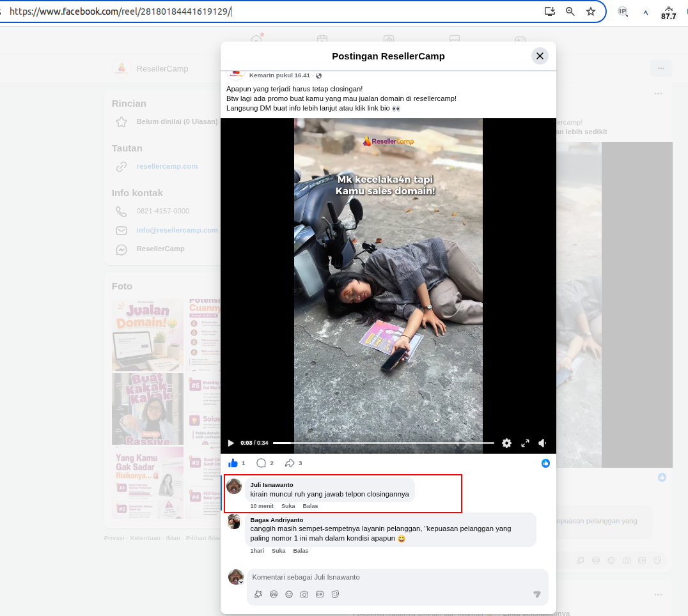
Task: Click phone number 0821-4157-0000
Action: pyautogui.click(x=163, y=211)
